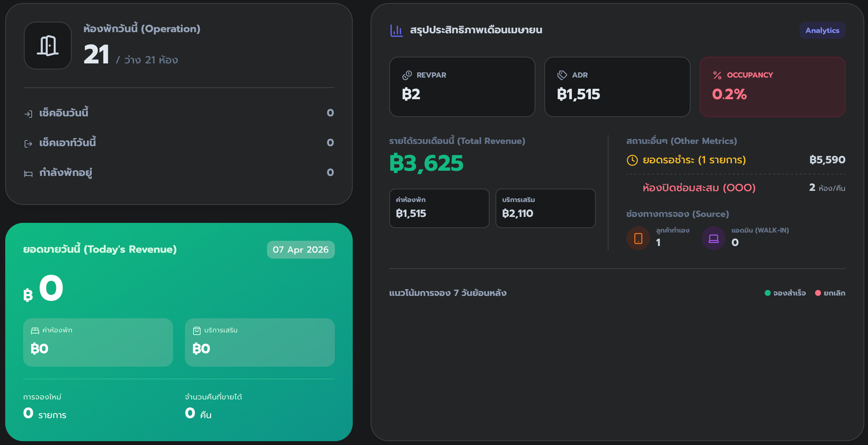Open the Analytics badge
868x445 pixels.
click(822, 30)
